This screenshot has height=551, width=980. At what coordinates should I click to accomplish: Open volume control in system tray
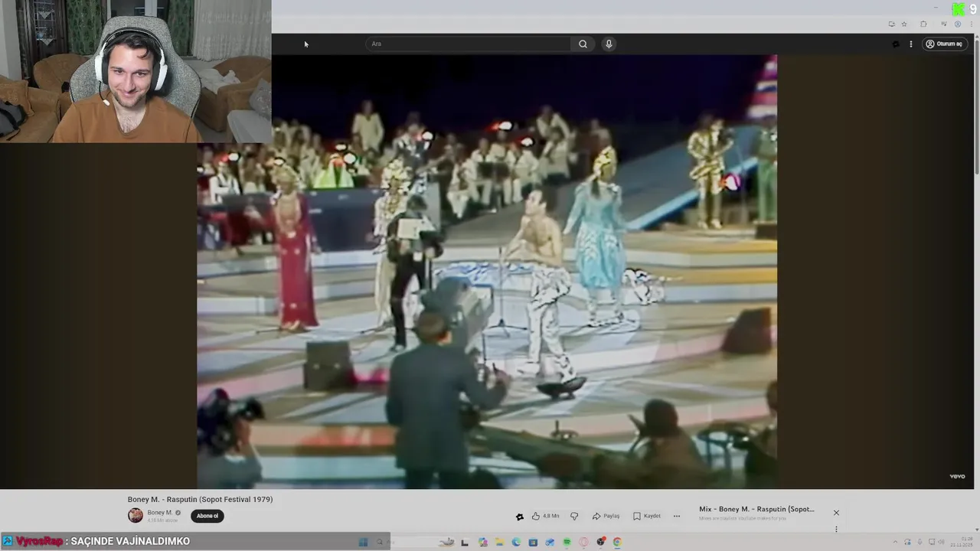click(941, 542)
